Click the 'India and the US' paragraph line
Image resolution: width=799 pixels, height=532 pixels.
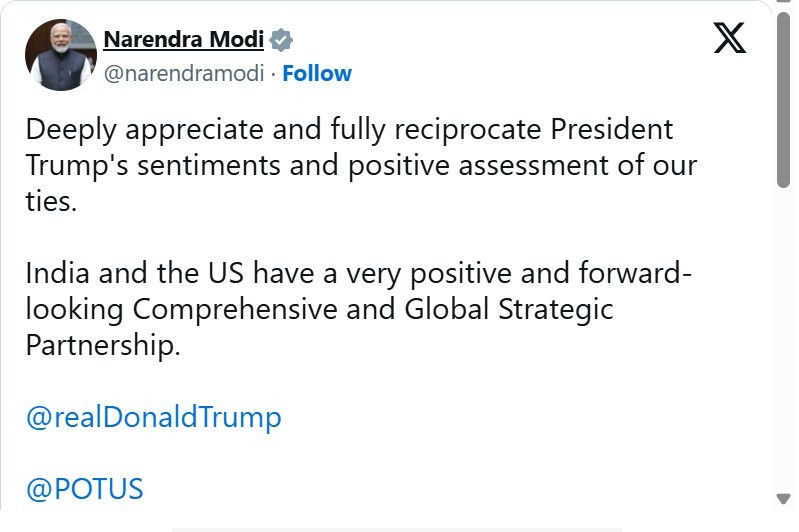(352, 272)
